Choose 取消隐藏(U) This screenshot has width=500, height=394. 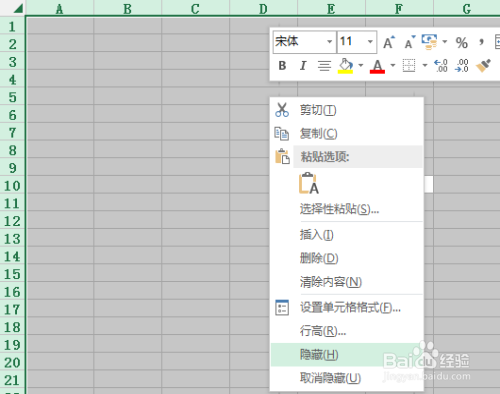(x=347, y=378)
